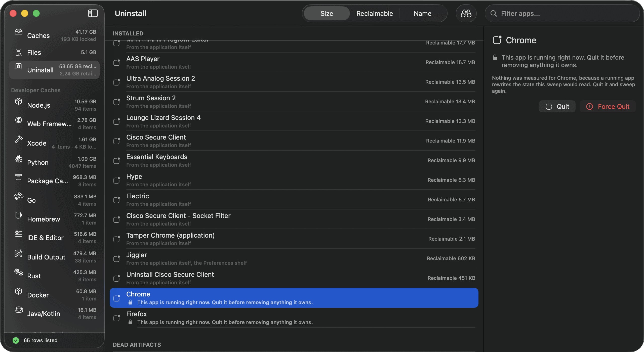Quit Chrome with the Quit button
This screenshot has height=352, width=644.
coord(557,106)
